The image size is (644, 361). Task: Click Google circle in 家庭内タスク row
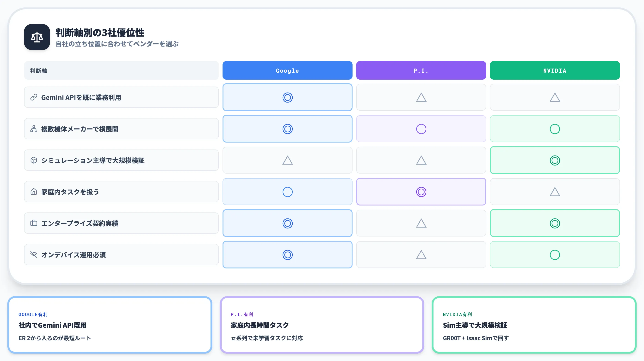pyautogui.click(x=288, y=192)
